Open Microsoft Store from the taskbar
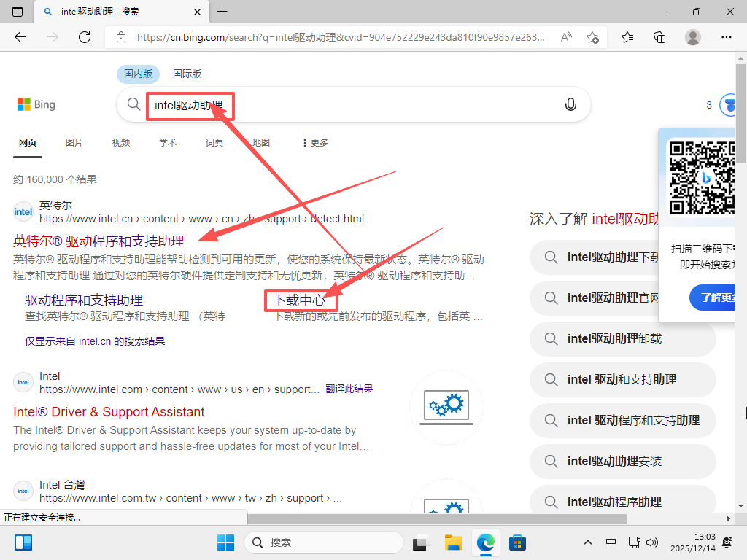 pyautogui.click(x=518, y=542)
